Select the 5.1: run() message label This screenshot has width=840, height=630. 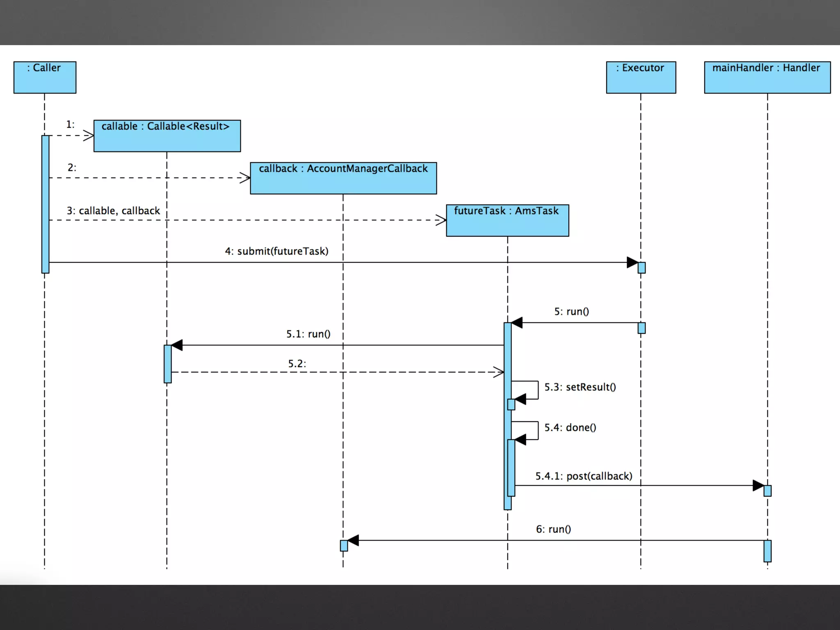coord(308,334)
